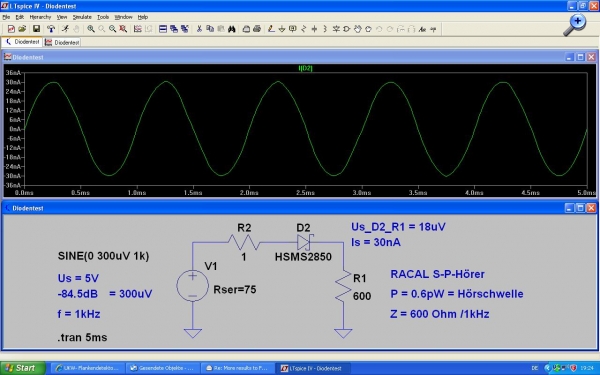600x375 pixels.
Task: Open the Hierarchy menu
Action: (x=40, y=17)
